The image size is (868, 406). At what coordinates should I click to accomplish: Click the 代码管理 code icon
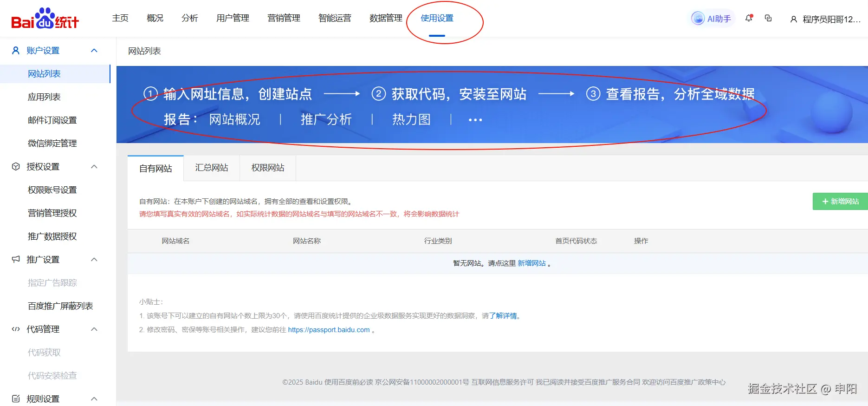pyautogui.click(x=16, y=329)
